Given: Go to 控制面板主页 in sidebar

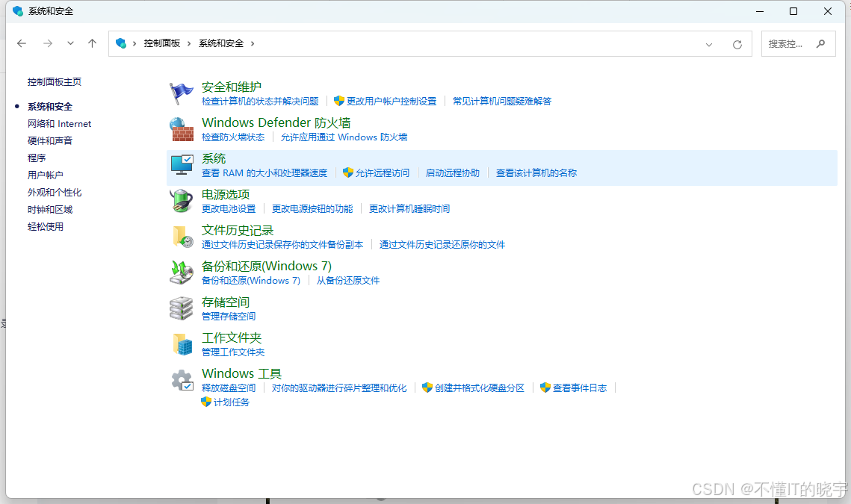Looking at the screenshot, I should click(x=55, y=82).
